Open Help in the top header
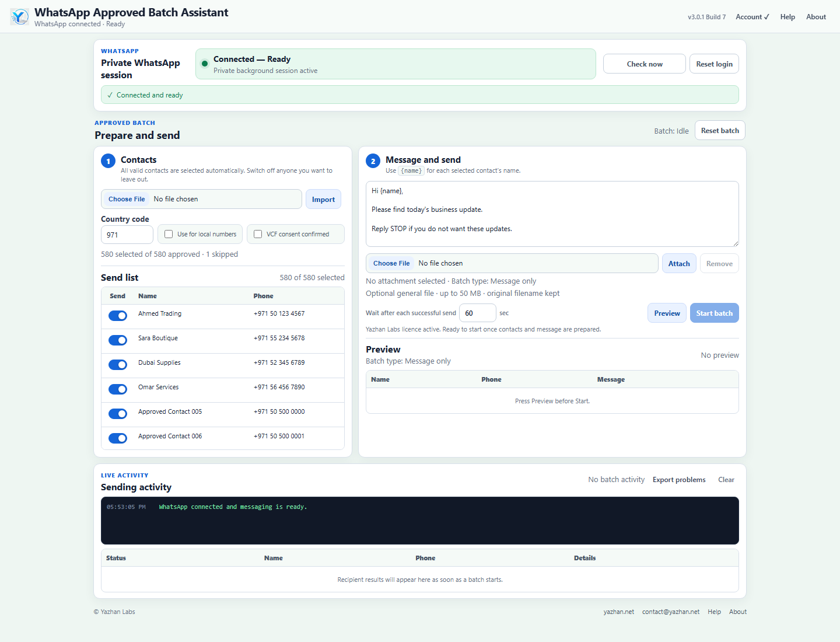Image resolution: width=840 pixels, height=642 pixels. point(787,17)
